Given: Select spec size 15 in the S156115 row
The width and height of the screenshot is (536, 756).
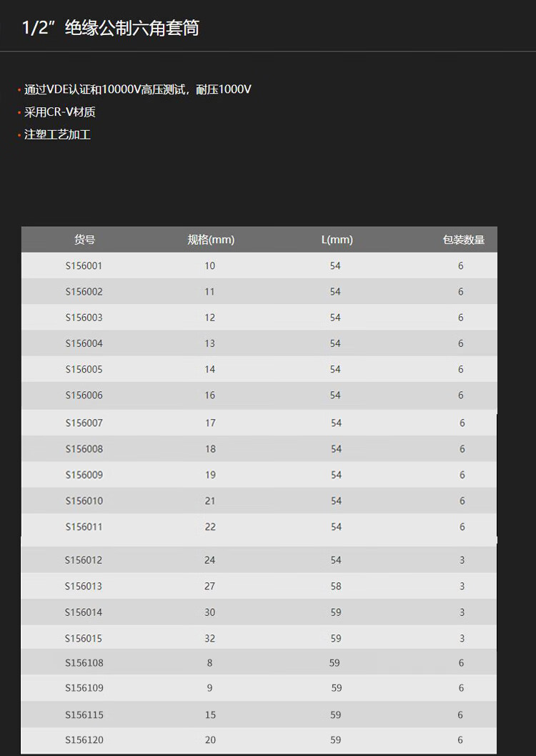Looking at the screenshot, I should coord(209,715).
